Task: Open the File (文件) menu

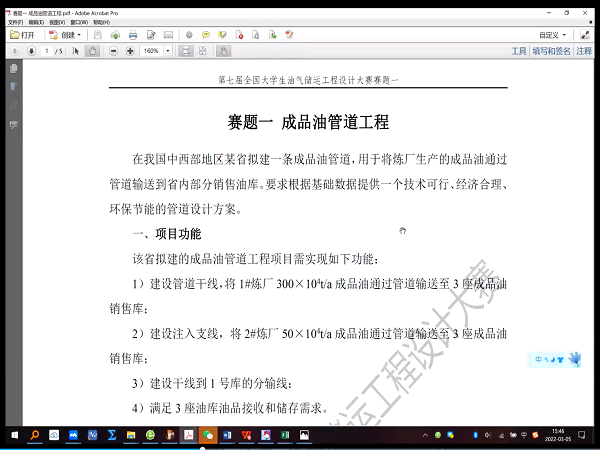Action: pyautogui.click(x=15, y=23)
